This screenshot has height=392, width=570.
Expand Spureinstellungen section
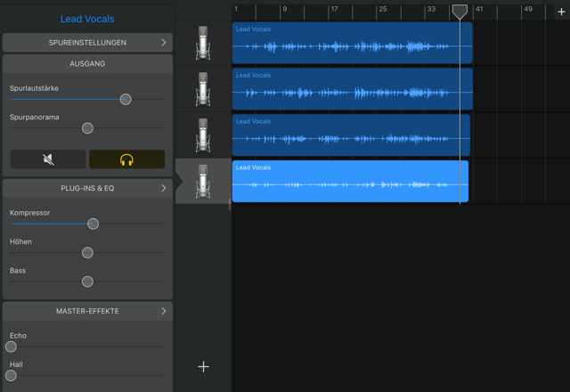pos(87,43)
